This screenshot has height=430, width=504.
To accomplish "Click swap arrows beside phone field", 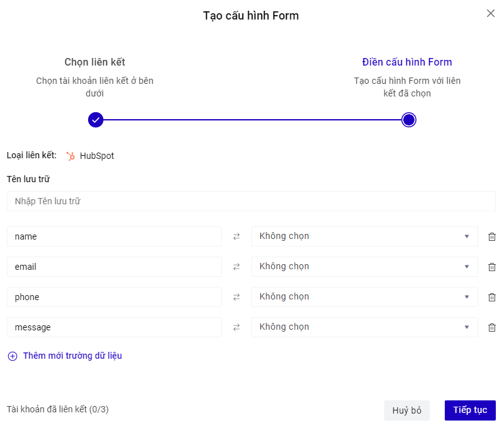I will [x=236, y=297].
